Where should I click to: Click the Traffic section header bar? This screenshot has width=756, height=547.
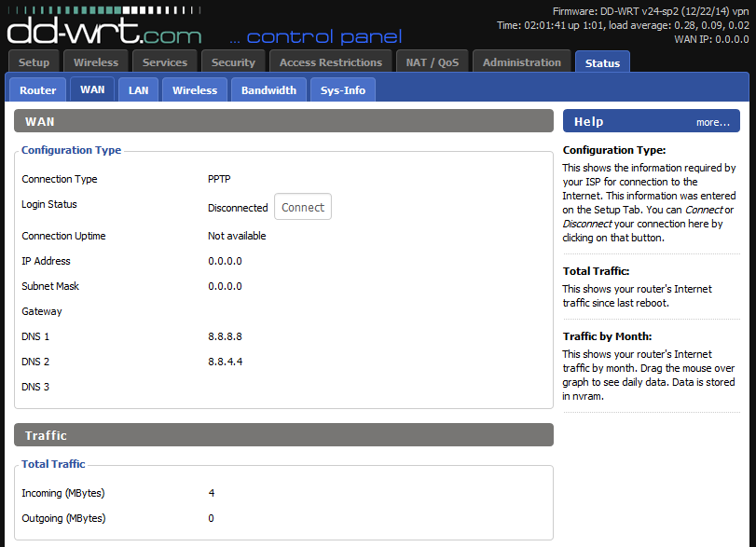point(283,434)
